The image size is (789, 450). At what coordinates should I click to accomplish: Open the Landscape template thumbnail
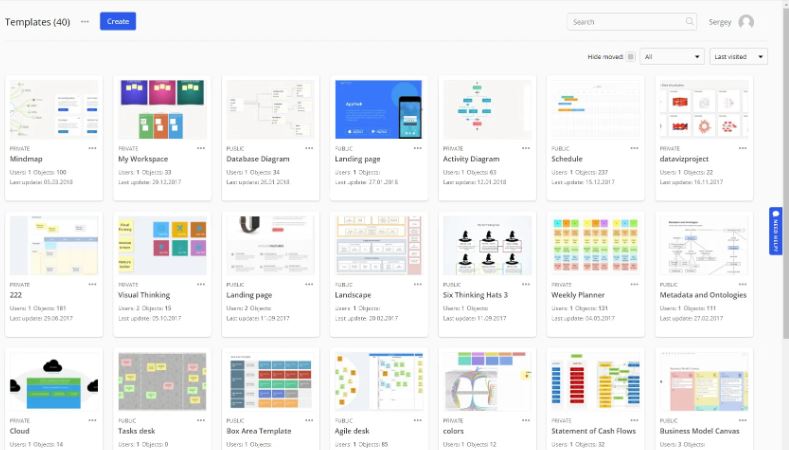pos(379,246)
